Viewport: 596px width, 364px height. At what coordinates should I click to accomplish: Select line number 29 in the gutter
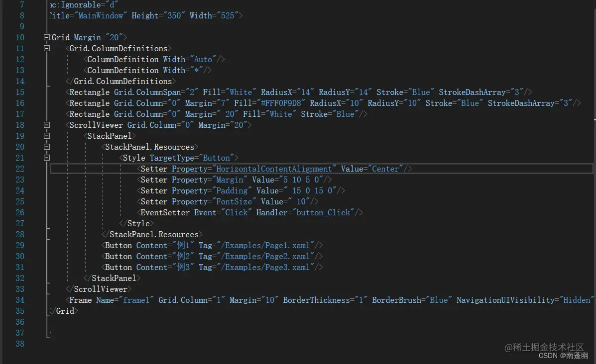[20, 246]
